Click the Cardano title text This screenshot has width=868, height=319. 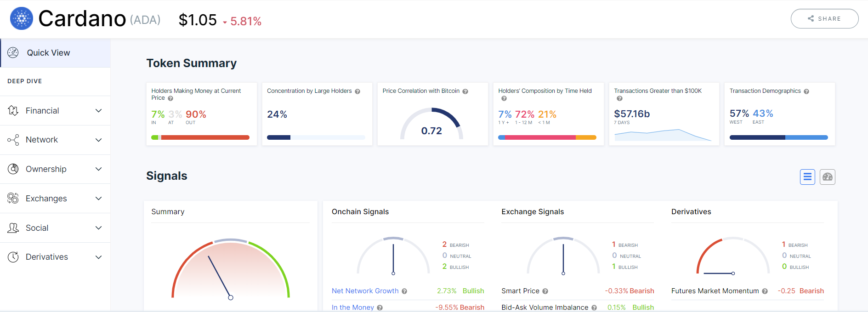[x=82, y=19]
